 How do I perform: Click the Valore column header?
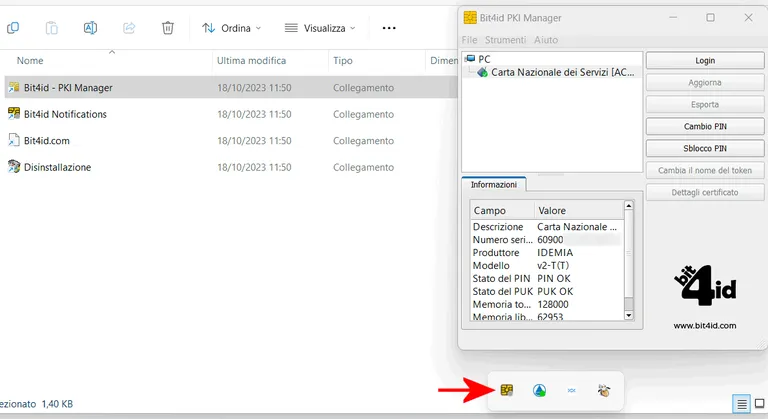click(x=579, y=211)
